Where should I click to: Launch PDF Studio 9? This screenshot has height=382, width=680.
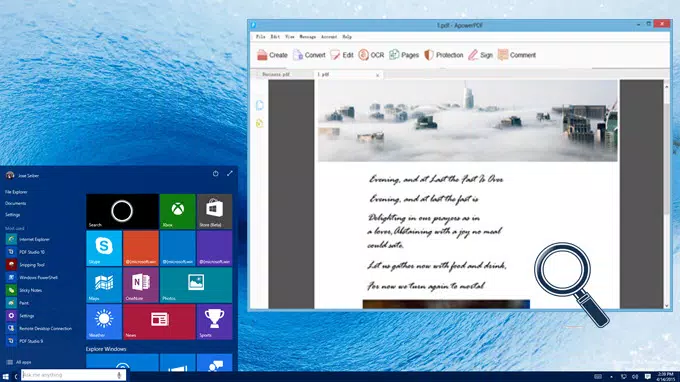coord(25,341)
